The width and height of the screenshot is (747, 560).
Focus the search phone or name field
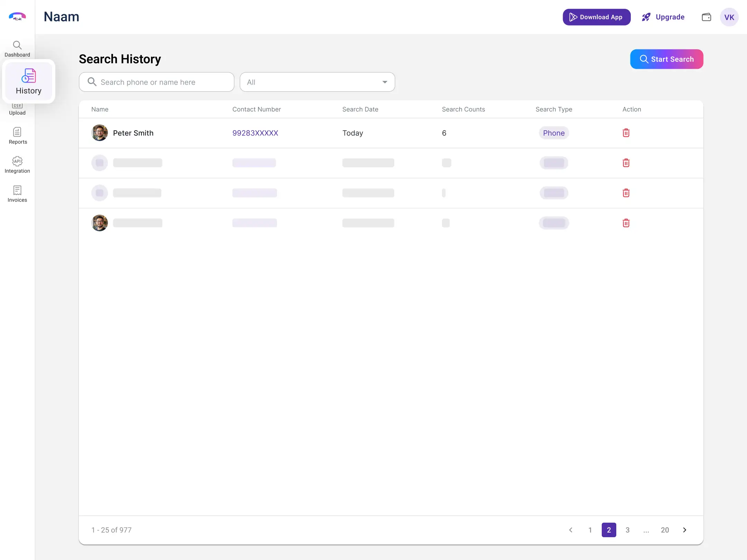[x=156, y=82]
